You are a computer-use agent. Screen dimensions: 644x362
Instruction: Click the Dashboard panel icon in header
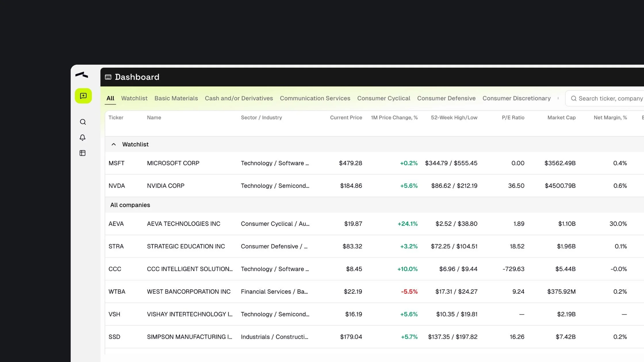[108, 77]
